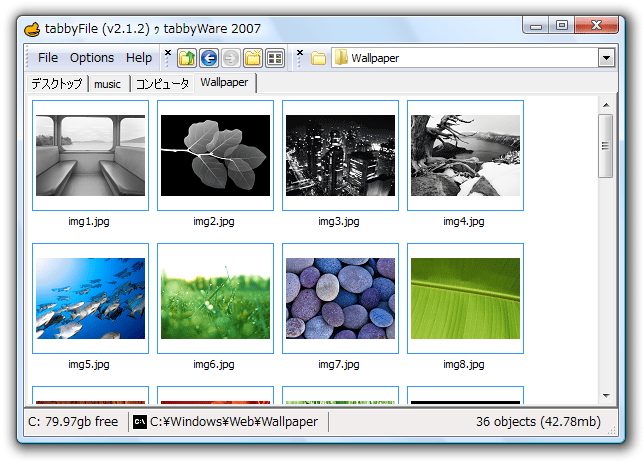The height and width of the screenshot is (462, 644).
Task: Click the 36 objects (42.78mb) status text
Action: [538, 422]
